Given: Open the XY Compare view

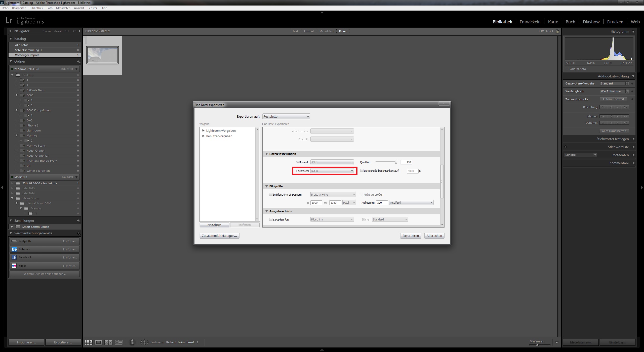Looking at the screenshot, I should click(x=108, y=342).
